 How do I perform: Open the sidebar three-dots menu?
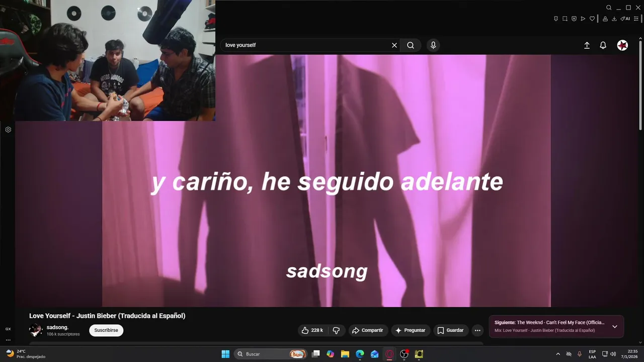tap(8, 340)
